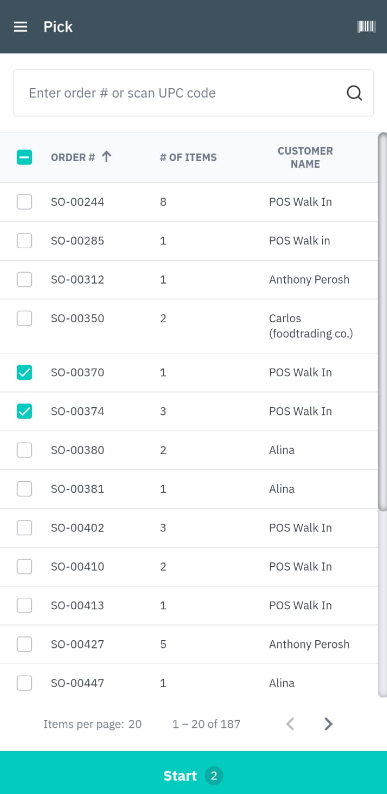
Task: Open the hamburger navigation menu
Action: (x=20, y=27)
